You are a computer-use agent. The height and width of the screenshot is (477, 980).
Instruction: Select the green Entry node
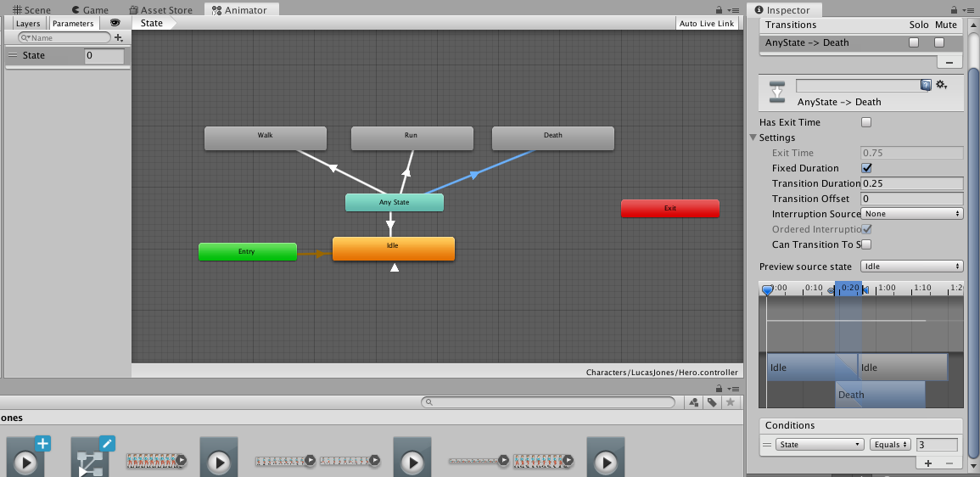(248, 252)
